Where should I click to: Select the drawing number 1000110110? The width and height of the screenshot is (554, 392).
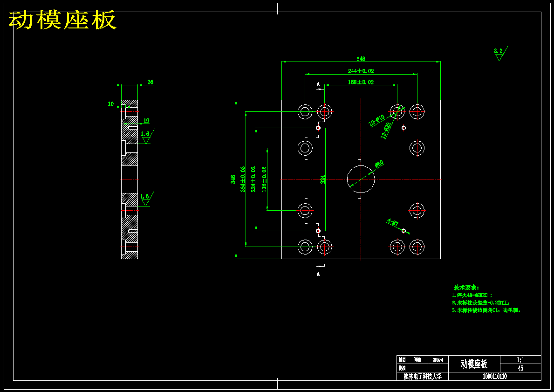click(x=495, y=377)
